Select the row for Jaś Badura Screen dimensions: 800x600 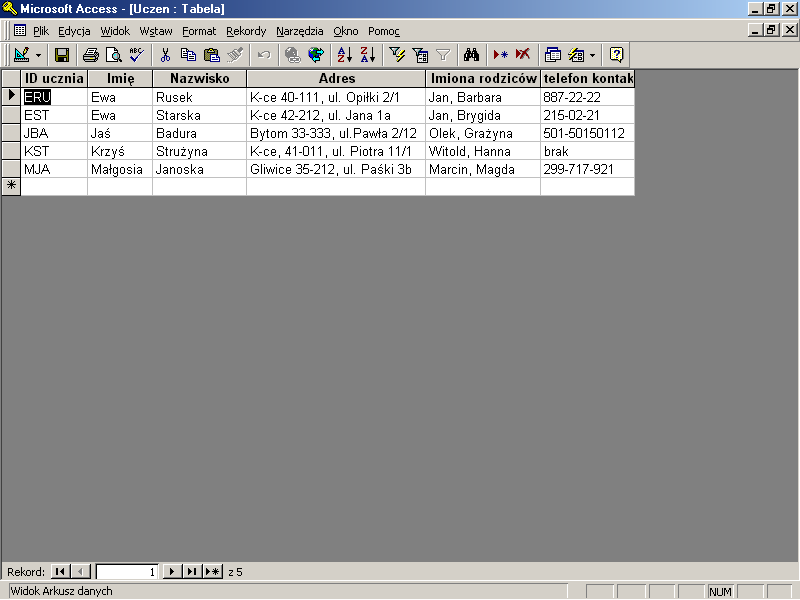click(11, 133)
